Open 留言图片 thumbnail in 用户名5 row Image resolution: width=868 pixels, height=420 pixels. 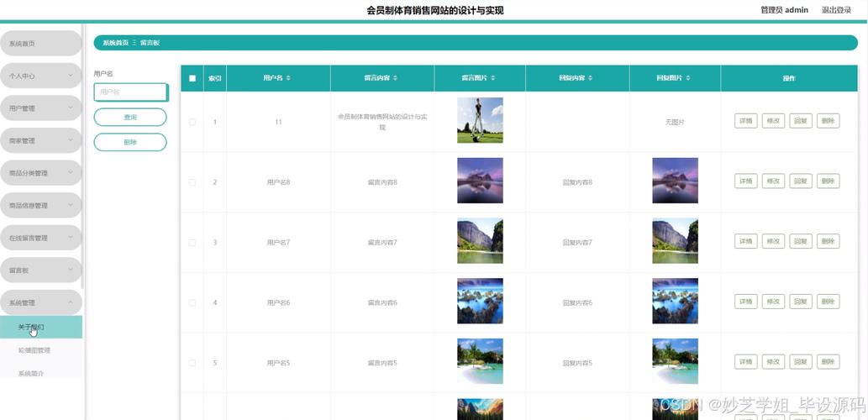coord(480,361)
